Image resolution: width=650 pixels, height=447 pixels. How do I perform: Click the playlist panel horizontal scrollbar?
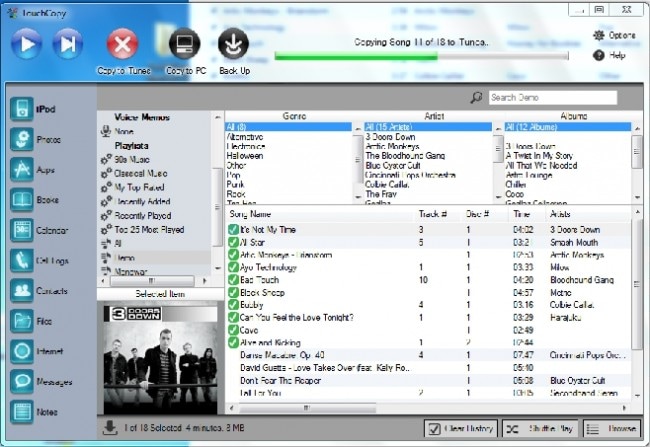click(x=153, y=281)
